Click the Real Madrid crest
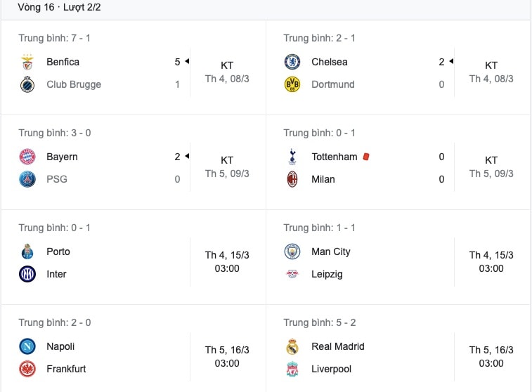 (x=292, y=346)
